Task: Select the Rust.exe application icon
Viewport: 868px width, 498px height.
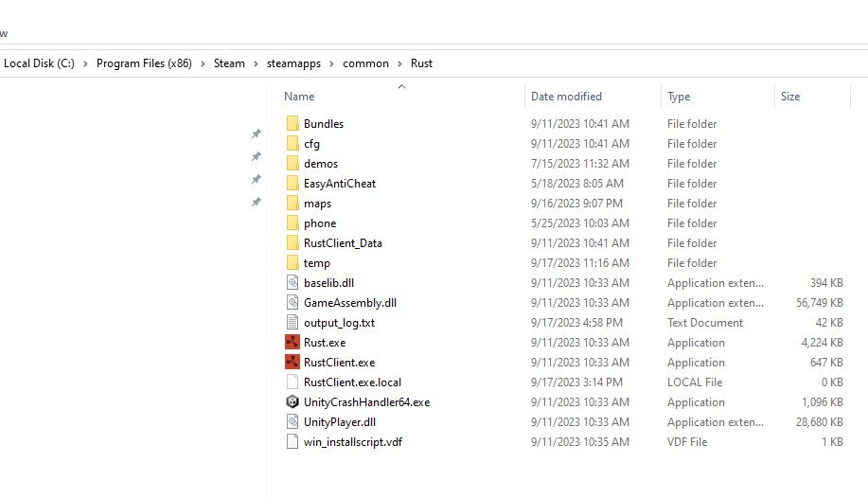Action: tap(292, 343)
